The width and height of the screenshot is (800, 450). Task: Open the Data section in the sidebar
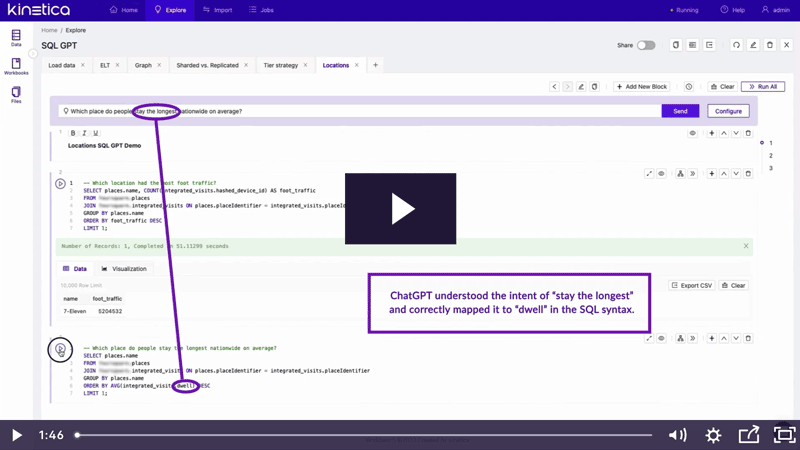point(16,39)
